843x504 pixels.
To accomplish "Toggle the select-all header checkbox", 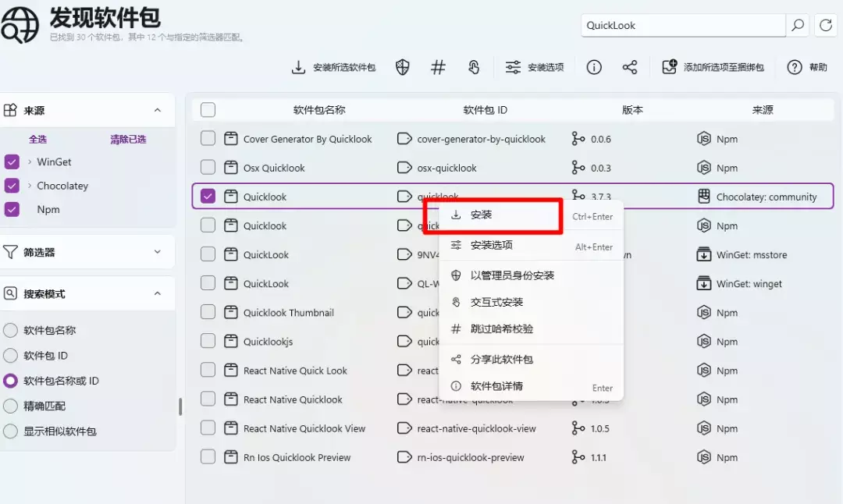I will 208,109.
